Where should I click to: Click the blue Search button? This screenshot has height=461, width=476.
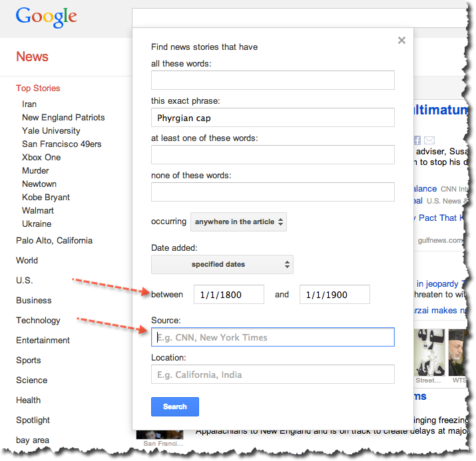[175, 406]
